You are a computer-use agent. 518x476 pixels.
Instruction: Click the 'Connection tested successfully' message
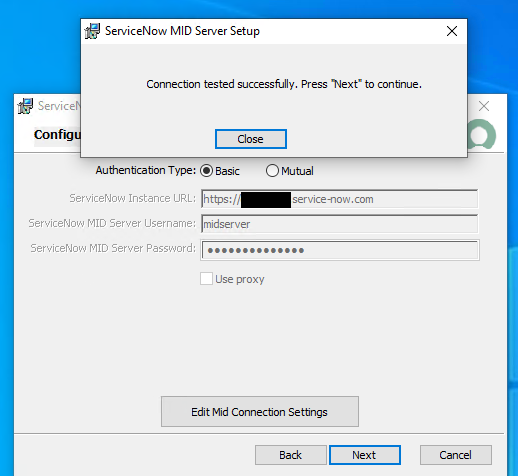284,84
